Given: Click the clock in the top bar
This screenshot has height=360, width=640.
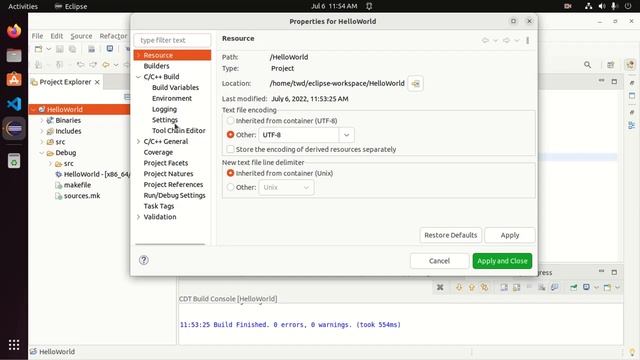Looking at the screenshot, I should 334,6.
